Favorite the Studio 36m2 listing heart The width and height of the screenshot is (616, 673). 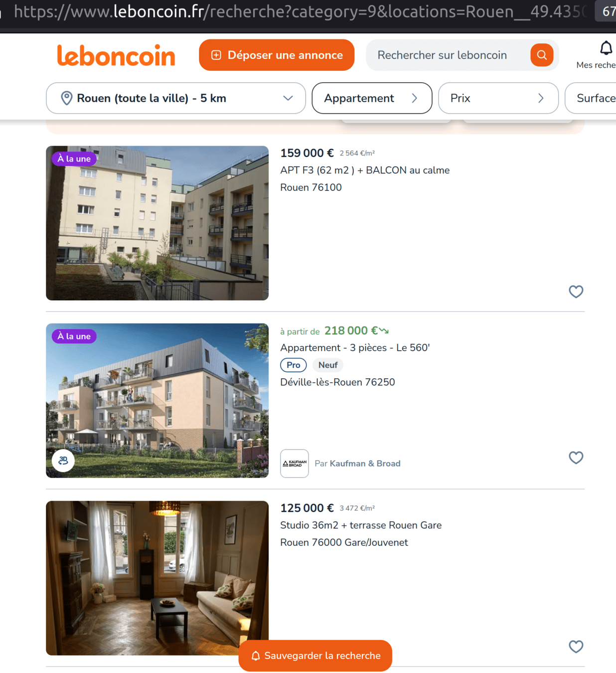(x=576, y=647)
